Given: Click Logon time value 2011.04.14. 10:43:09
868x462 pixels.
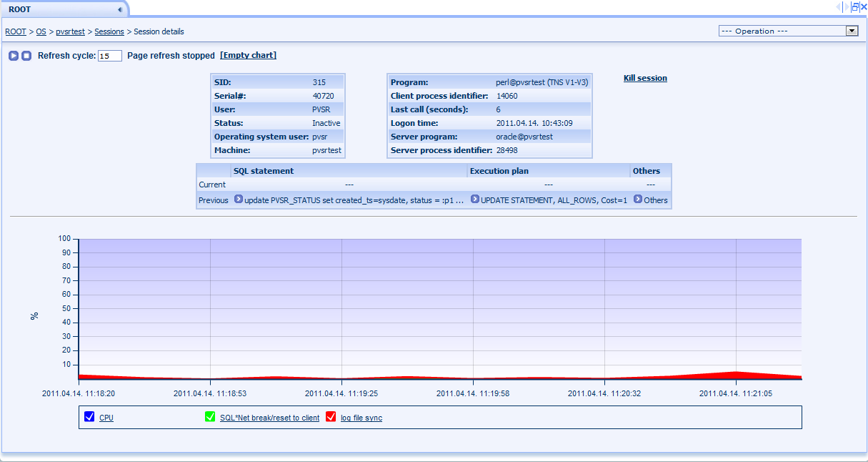Looking at the screenshot, I should coord(534,123).
